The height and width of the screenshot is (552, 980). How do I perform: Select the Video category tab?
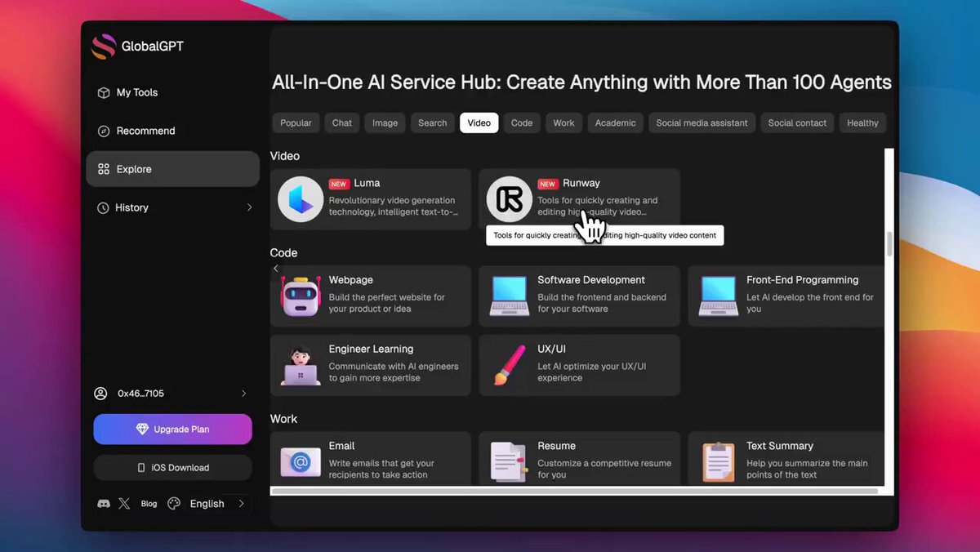pyautogui.click(x=479, y=123)
